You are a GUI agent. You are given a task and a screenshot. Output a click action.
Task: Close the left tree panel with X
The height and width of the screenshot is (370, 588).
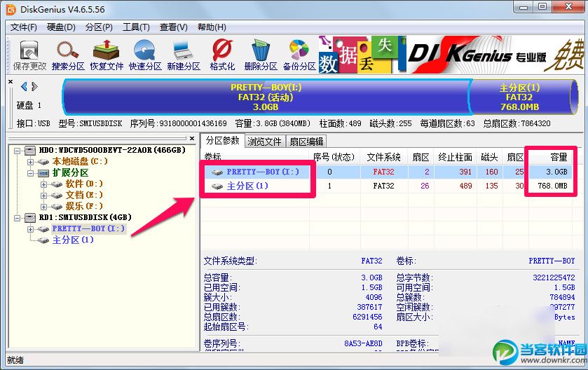click(x=192, y=138)
